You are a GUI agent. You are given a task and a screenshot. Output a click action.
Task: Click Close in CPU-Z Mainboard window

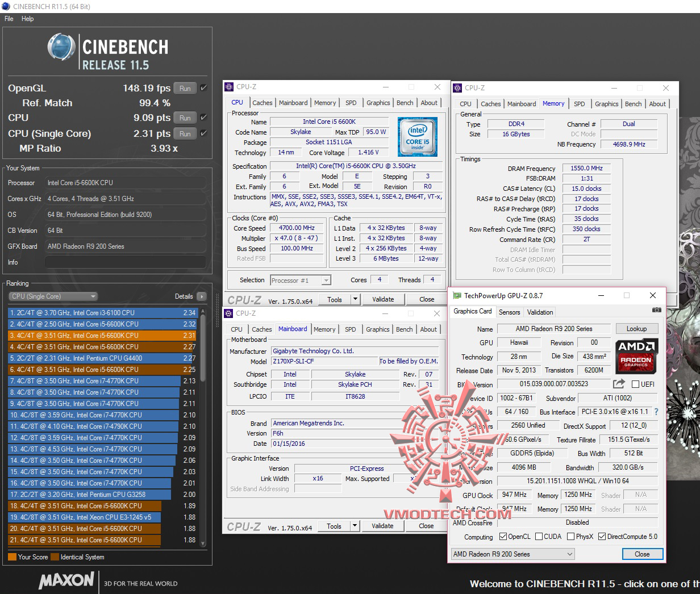point(426,526)
